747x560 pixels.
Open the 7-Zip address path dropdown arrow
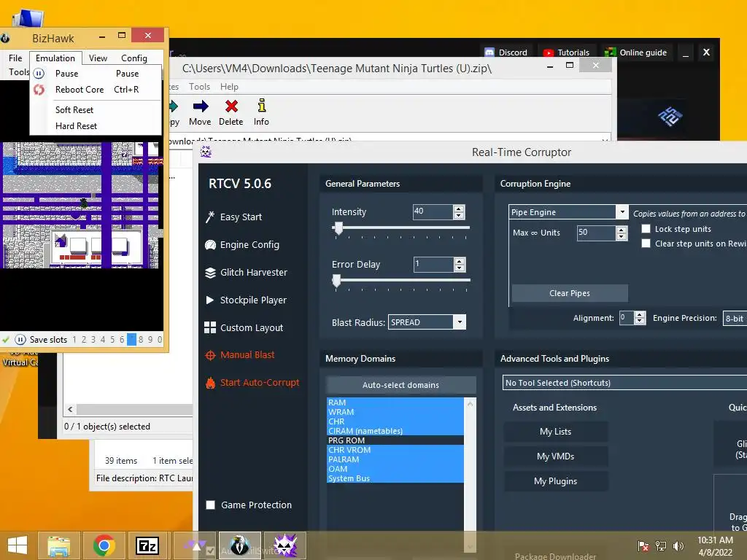(x=605, y=141)
